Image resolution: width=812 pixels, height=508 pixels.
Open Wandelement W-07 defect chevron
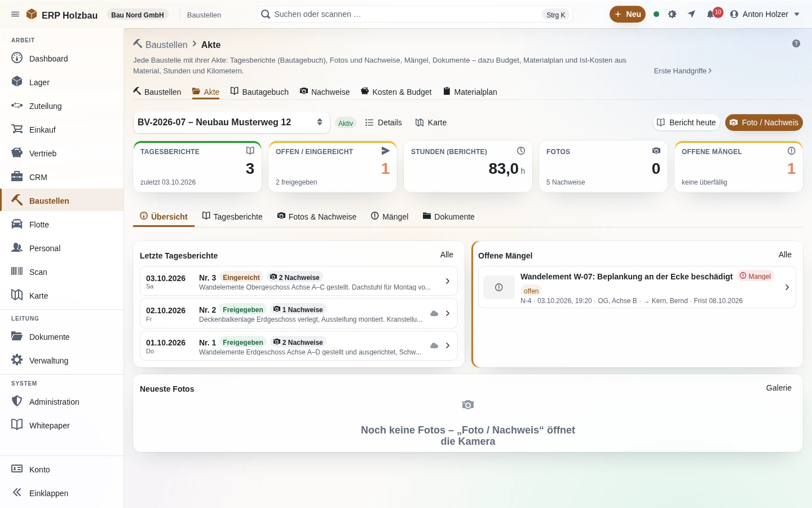[787, 287]
